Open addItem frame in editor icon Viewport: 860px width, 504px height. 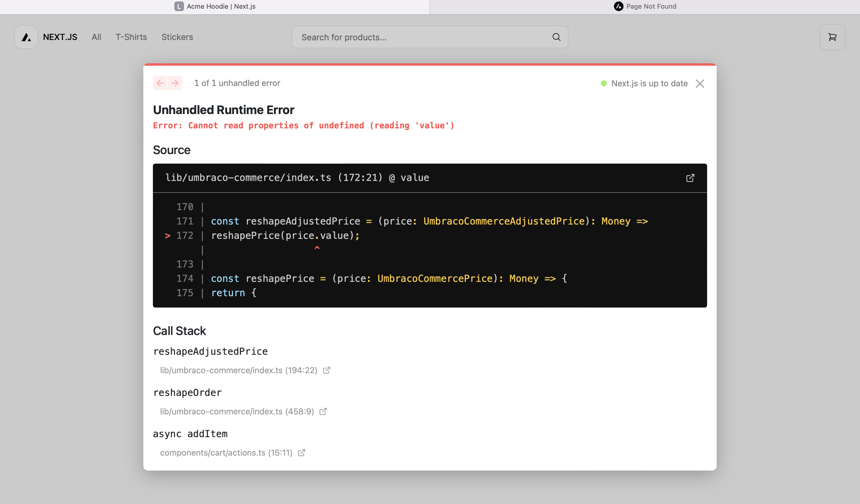tap(301, 453)
